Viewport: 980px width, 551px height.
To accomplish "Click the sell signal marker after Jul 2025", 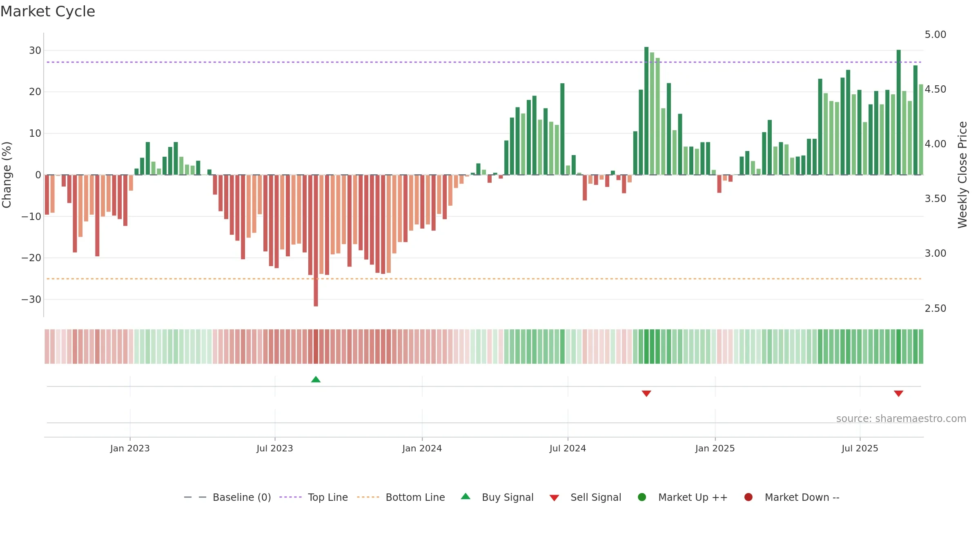I will (x=898, y=393).
